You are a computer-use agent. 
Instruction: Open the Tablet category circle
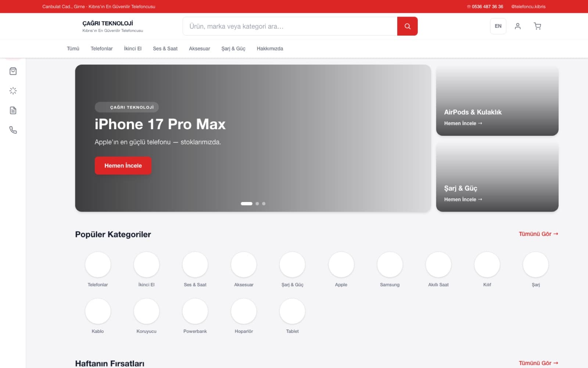click(x=292, y=311)
